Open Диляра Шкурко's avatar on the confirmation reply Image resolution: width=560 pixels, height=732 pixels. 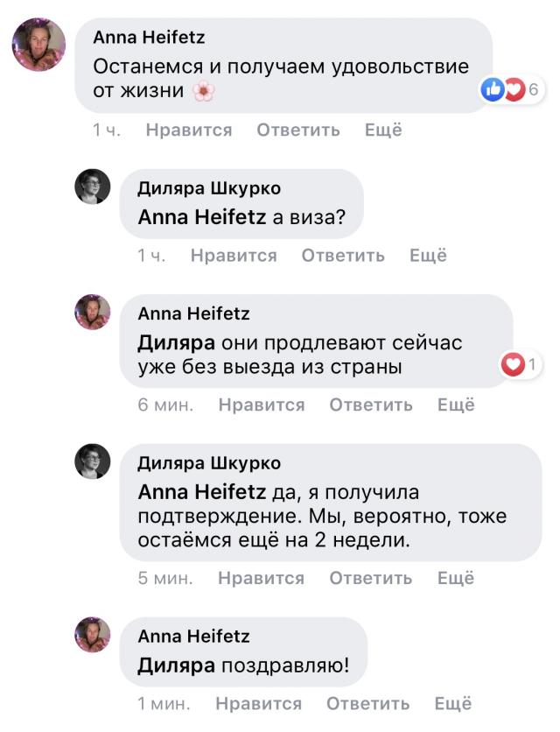pos(93,461)
